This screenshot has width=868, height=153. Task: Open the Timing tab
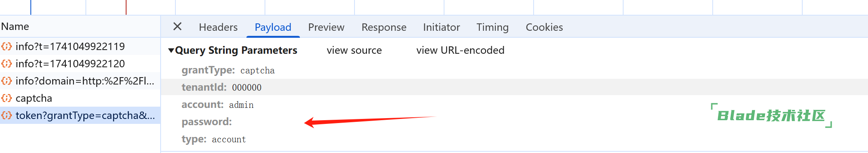(x=492, y=27)
